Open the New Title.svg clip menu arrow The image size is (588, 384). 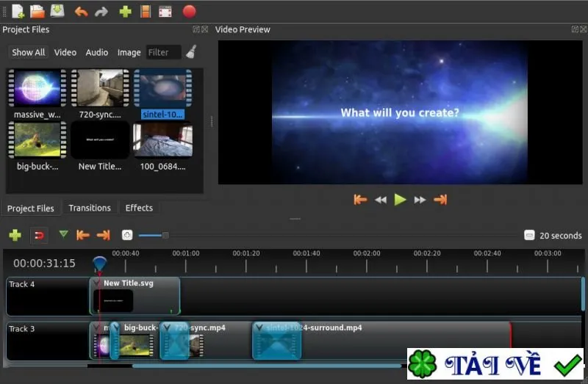pos(96,283)
